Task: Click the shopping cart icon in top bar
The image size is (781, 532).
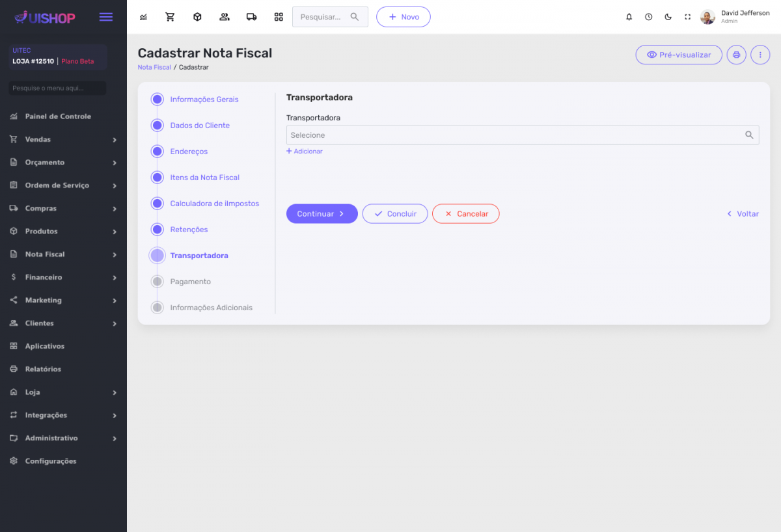Action: (170, 17)
